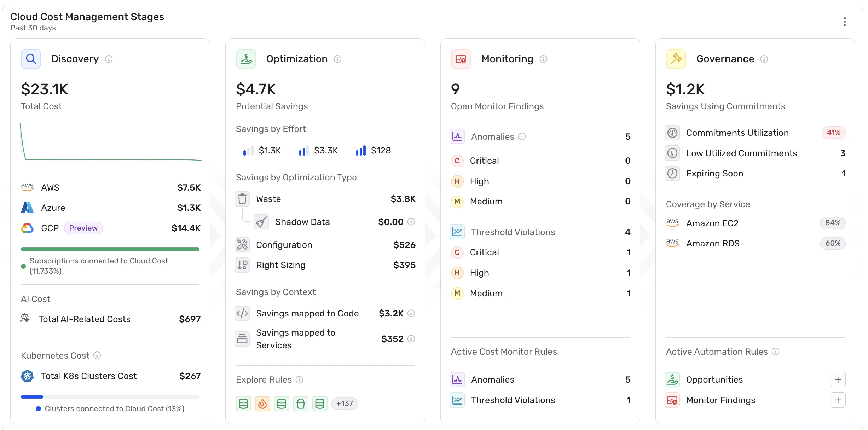Click the 9 Open Monitor Findings value
This screenshot has width=868, height=430.
coord(455,89)
